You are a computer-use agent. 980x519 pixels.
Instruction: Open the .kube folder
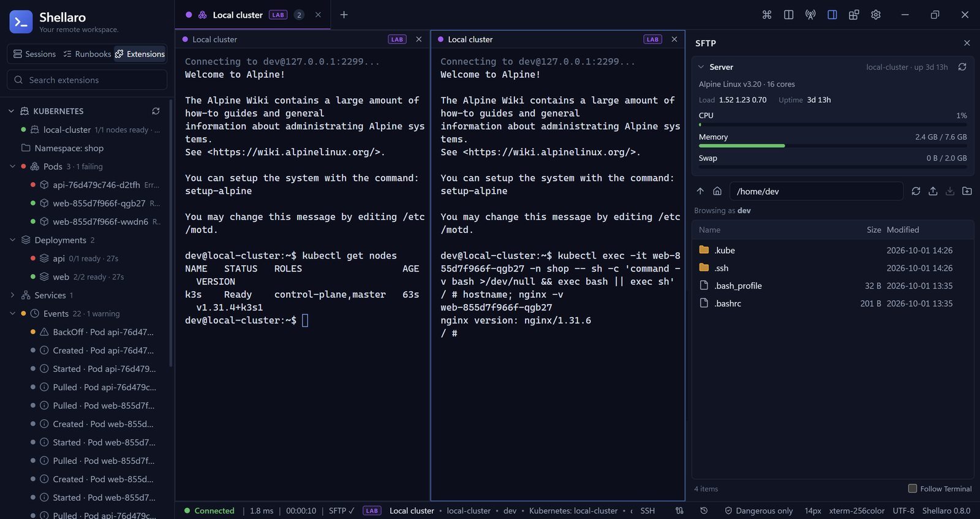[x=832, y=250]
